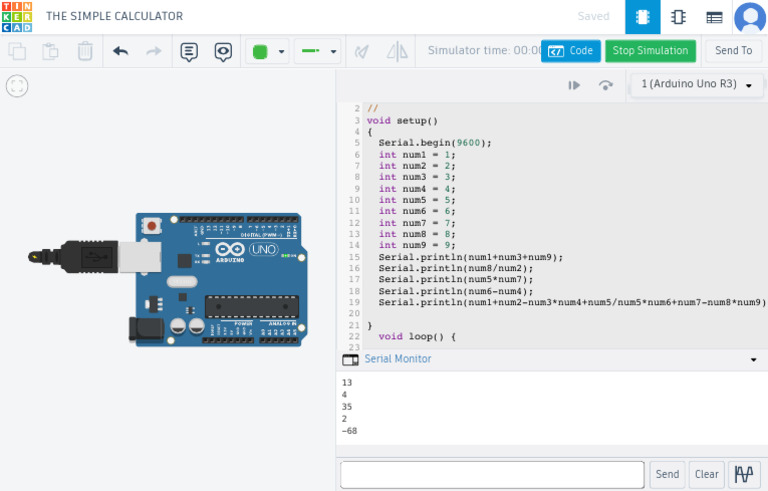Expand the wire color dropdown
The image size is (768, 491).
[x=282, y=51]
